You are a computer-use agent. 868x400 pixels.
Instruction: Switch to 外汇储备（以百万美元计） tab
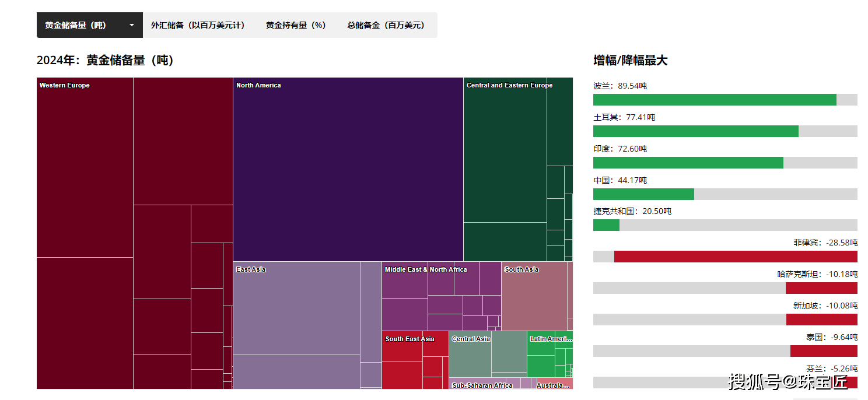198,26
